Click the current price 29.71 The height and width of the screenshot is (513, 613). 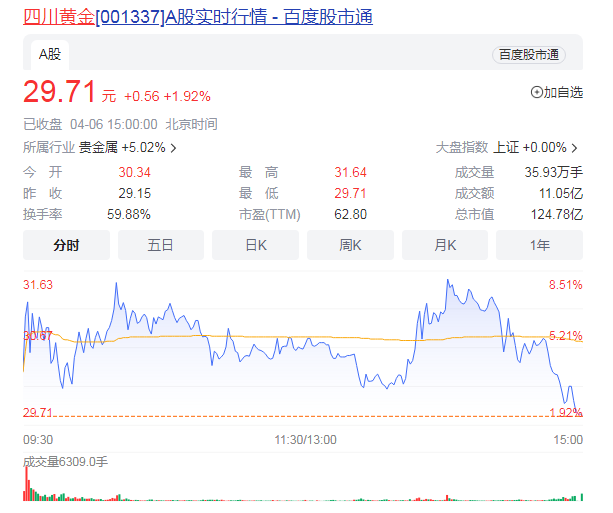(x=60, y=93)
